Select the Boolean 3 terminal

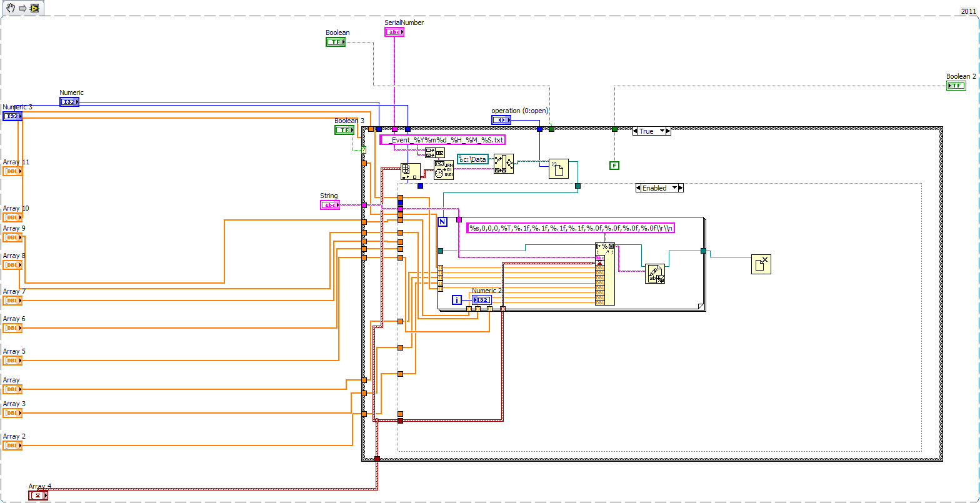click(x=344, y=130)
